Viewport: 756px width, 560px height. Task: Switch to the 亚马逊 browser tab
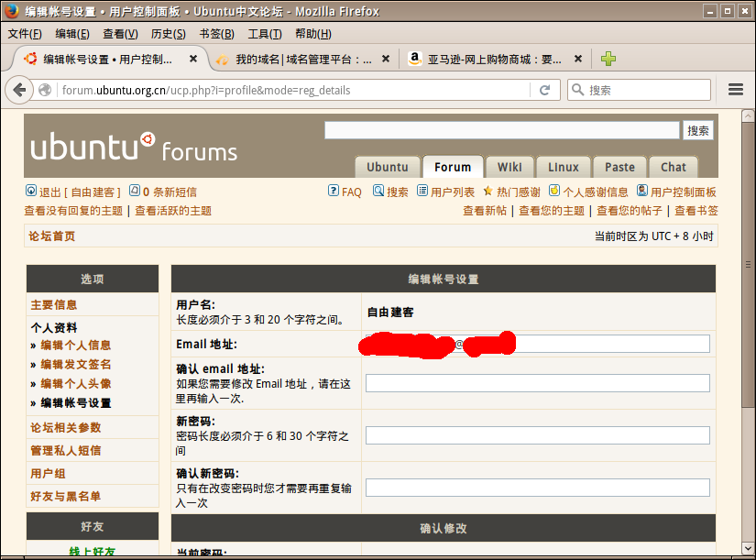tap(494, 60)
